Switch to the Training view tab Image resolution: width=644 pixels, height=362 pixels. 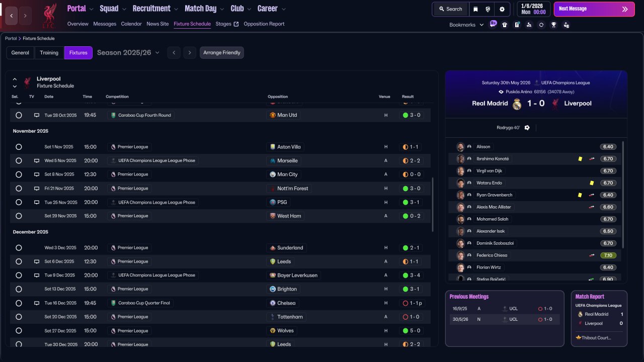[x=49, y=53]
